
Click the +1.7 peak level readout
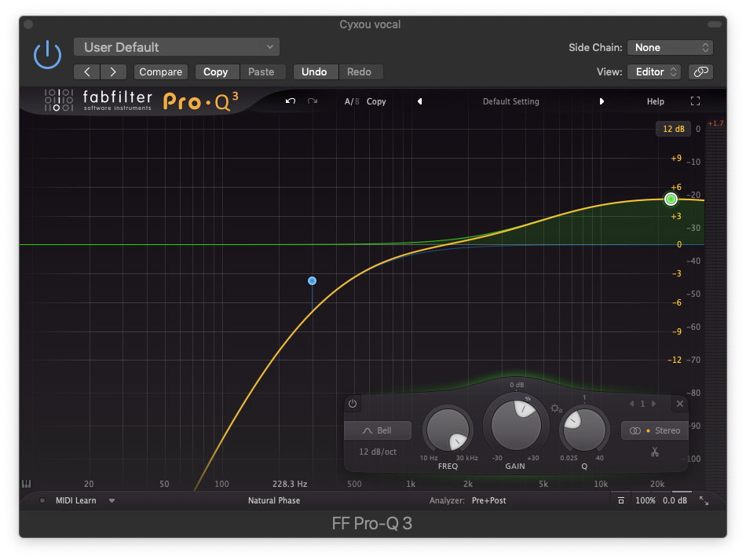click(x=715, y=123)
